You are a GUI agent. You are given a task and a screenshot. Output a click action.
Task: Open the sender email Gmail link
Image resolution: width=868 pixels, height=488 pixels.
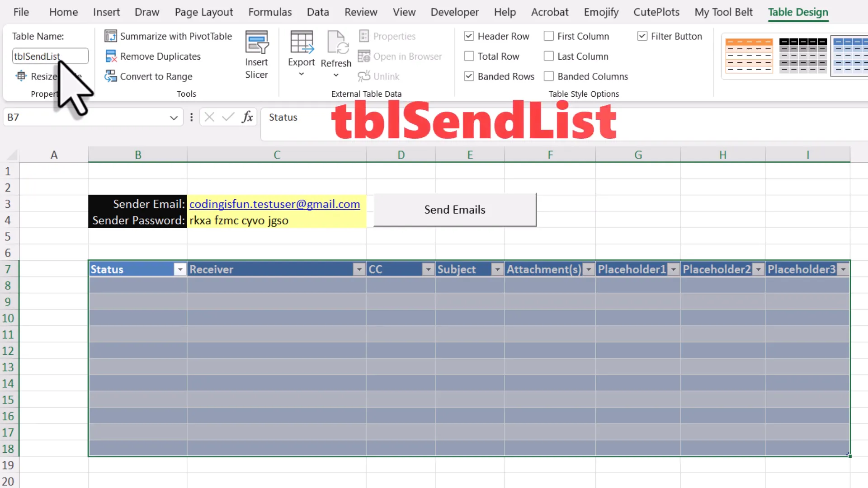(x=274, y=204)
